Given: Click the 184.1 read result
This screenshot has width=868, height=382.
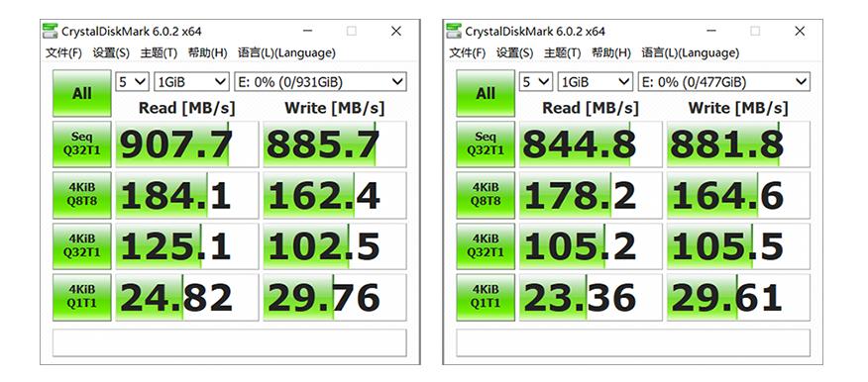Looking at the screenshot, I should click(187, 195).
